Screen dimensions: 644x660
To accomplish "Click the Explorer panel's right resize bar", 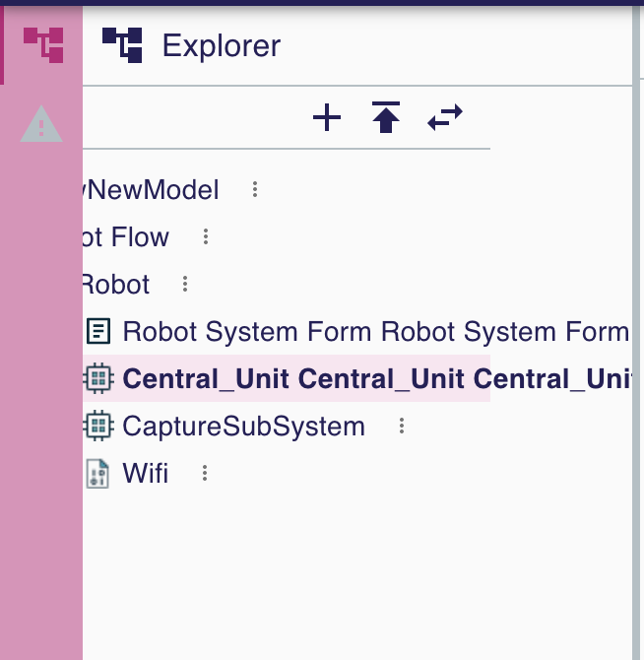I will (636, 333).
